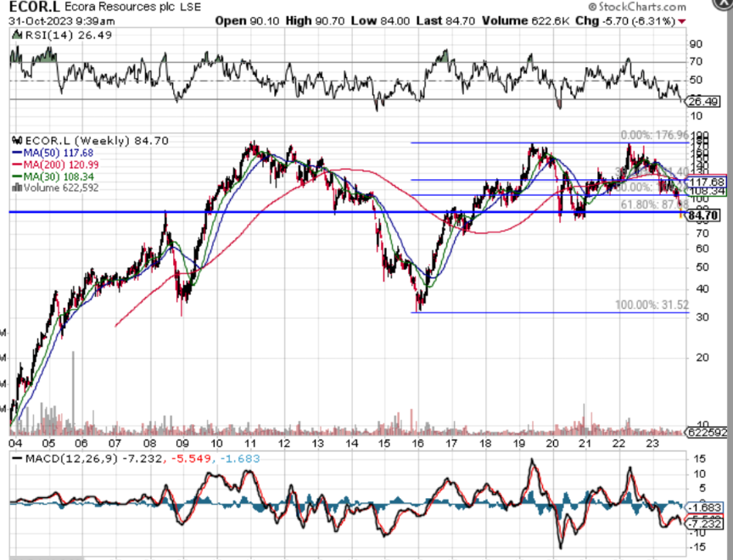Image resolution: width=733 pixels, height=560 pixels.
Task: Click the 100.00% Fibonacci line at 31.52
Action: (x=550, y=313)
